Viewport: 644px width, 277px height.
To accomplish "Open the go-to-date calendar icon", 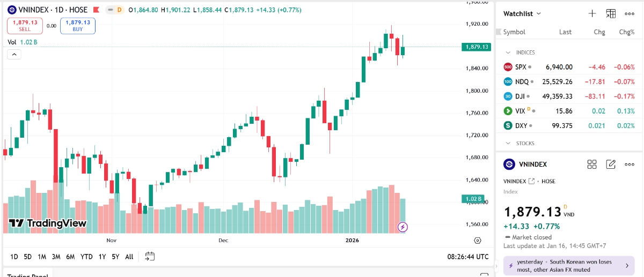I will pos(150,257).
